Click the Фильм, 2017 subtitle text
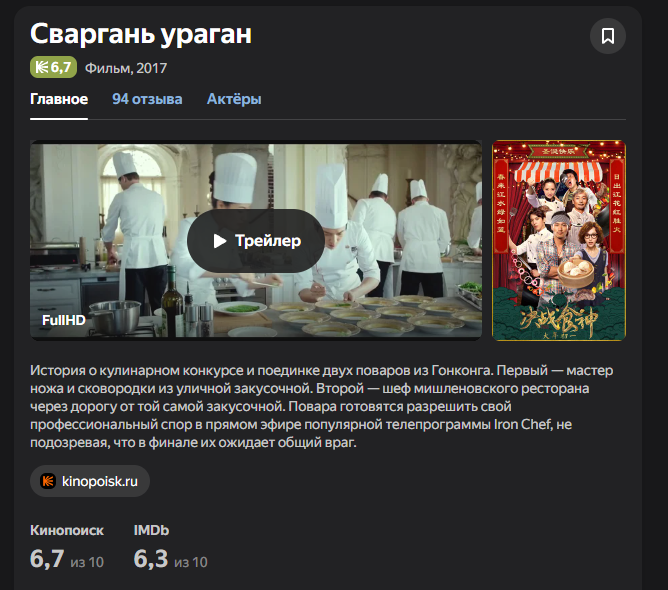Image resolution: width=668 pixels, height=590 pixels. pos(126,68)
